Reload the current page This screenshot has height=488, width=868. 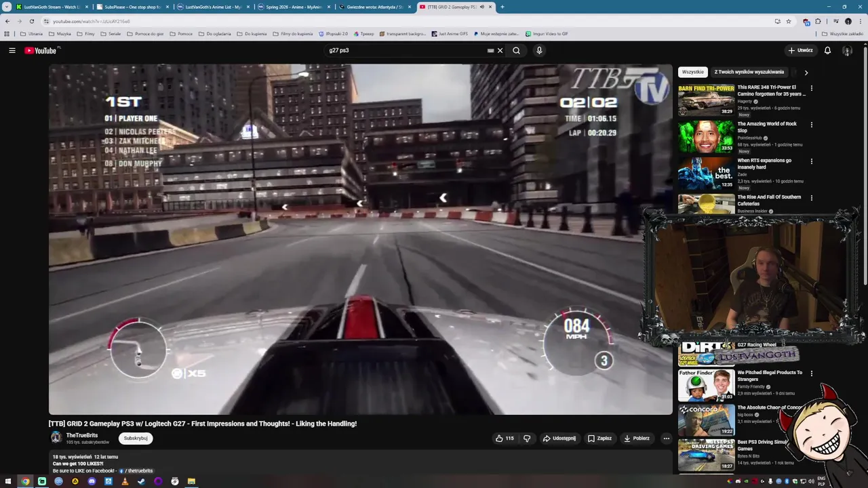(x=31, y=21)
